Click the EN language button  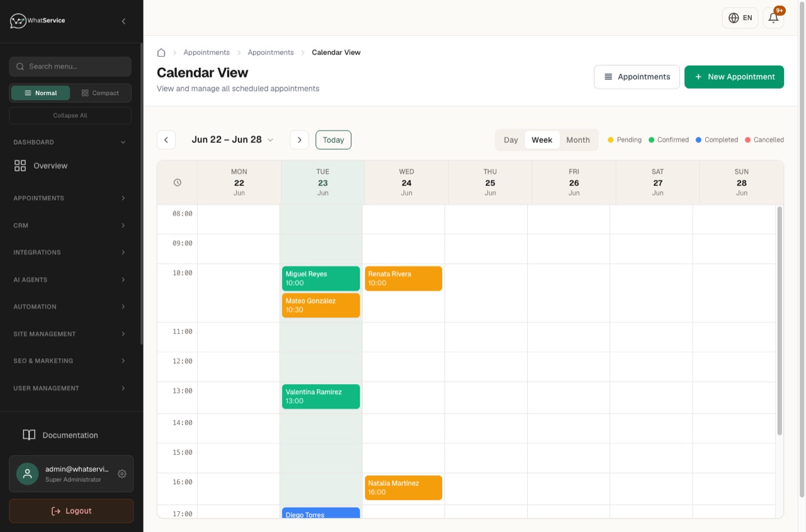(x=741, y=18)
